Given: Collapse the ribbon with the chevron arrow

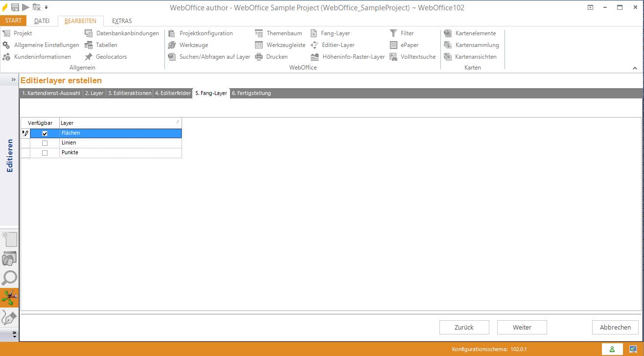Looking at the screenshot, I should click(635, 69).
